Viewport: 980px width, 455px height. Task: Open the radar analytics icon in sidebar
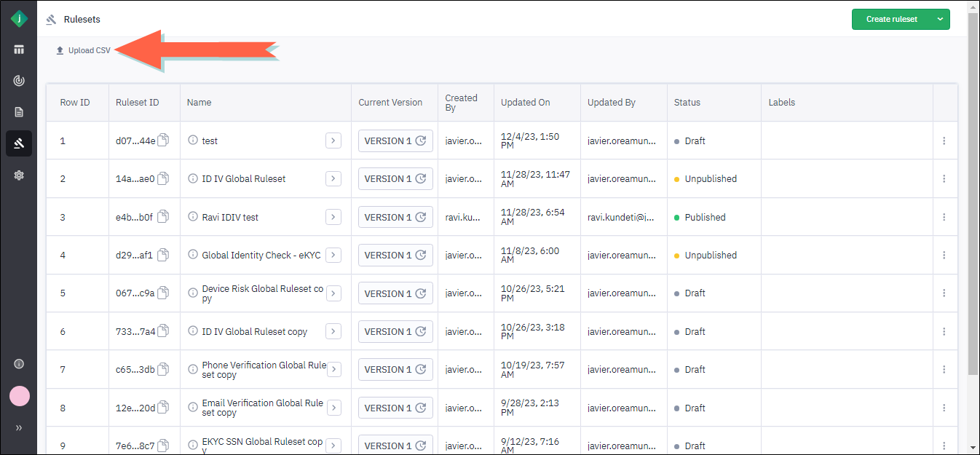click(19, 81)
